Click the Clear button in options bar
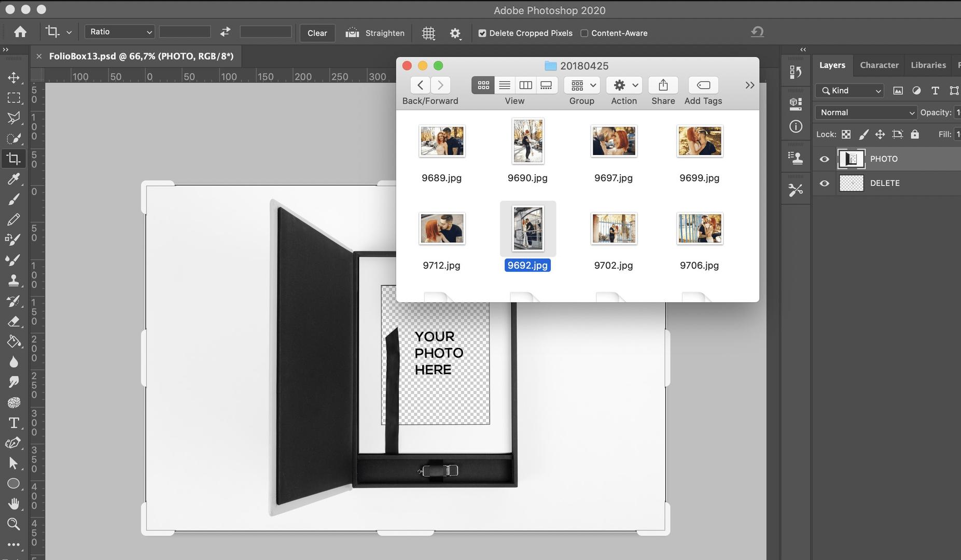This screenshot has width=961, height=560. 317,33
